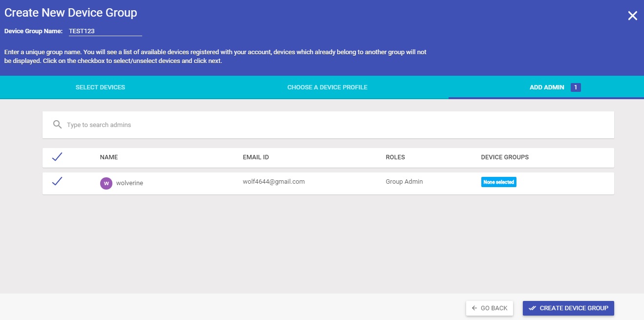Click the Group Admin role cell
The image size is (644, 320).
click(x=404, y=181)
